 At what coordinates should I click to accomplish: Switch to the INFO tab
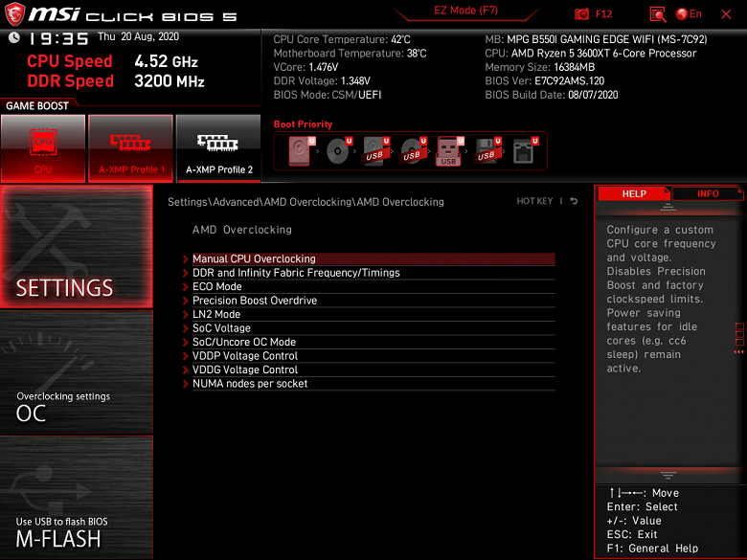pyautogui.click(x=708, y=193)
